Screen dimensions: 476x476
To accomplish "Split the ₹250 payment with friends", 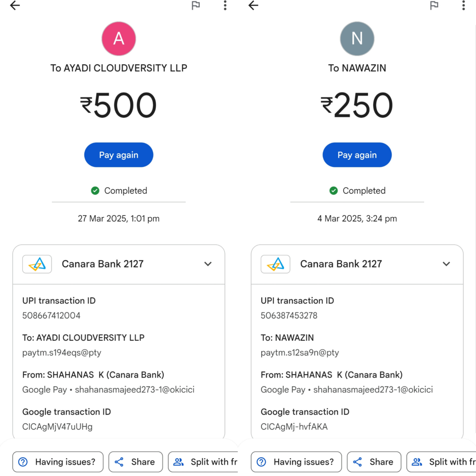I will pos(441,462).
